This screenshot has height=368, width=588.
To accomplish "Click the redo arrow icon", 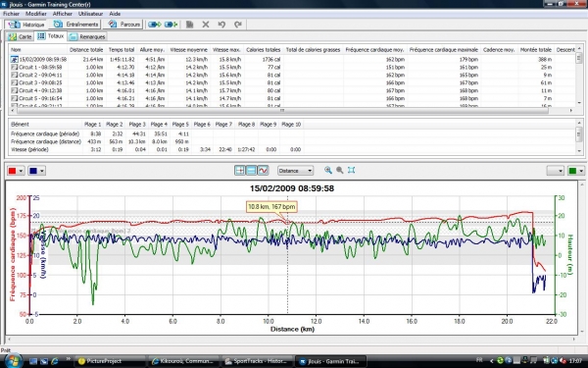I will [x=238, y=25].
